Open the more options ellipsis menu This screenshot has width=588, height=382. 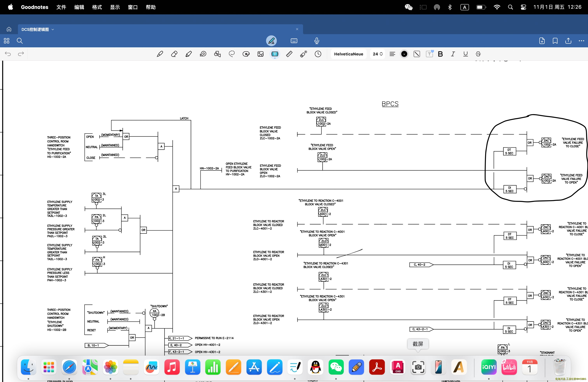(581, 41)
